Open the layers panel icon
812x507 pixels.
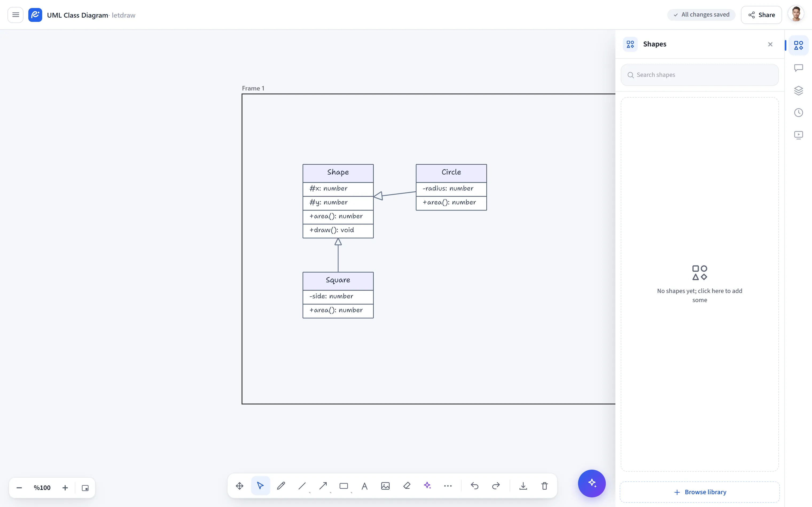tap(799, 90)
